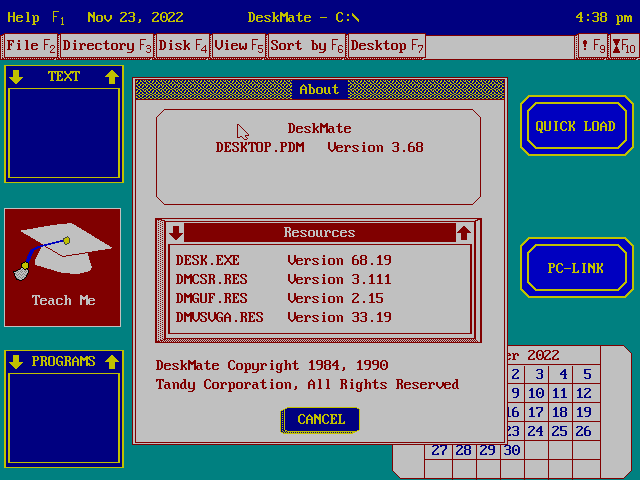Click the exclamation F9 icon
Viewport: 640px width, 480px height.
pyautogui.click(x=593, y=46)
